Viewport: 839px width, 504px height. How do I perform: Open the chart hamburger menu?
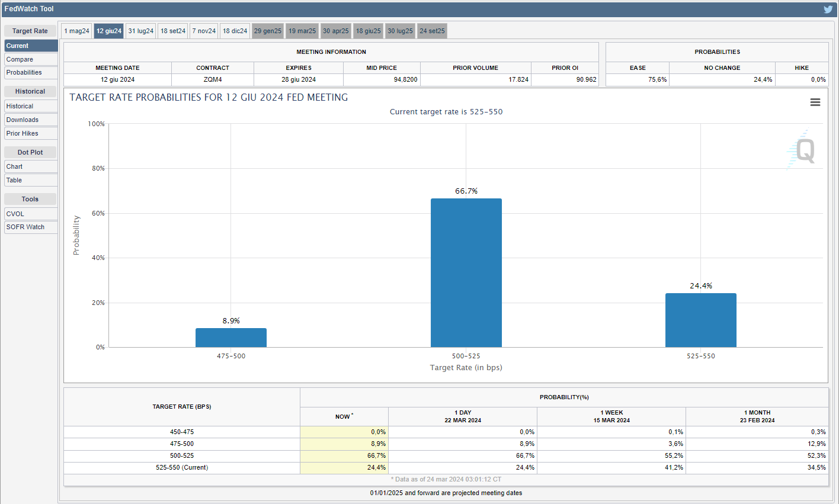pyautogui.click(x=815, y=102)
